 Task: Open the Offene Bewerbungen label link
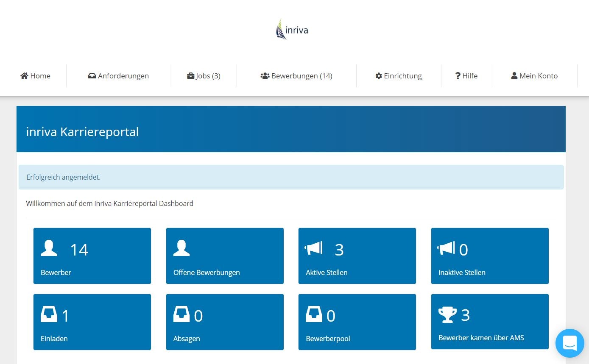(207, 272)
